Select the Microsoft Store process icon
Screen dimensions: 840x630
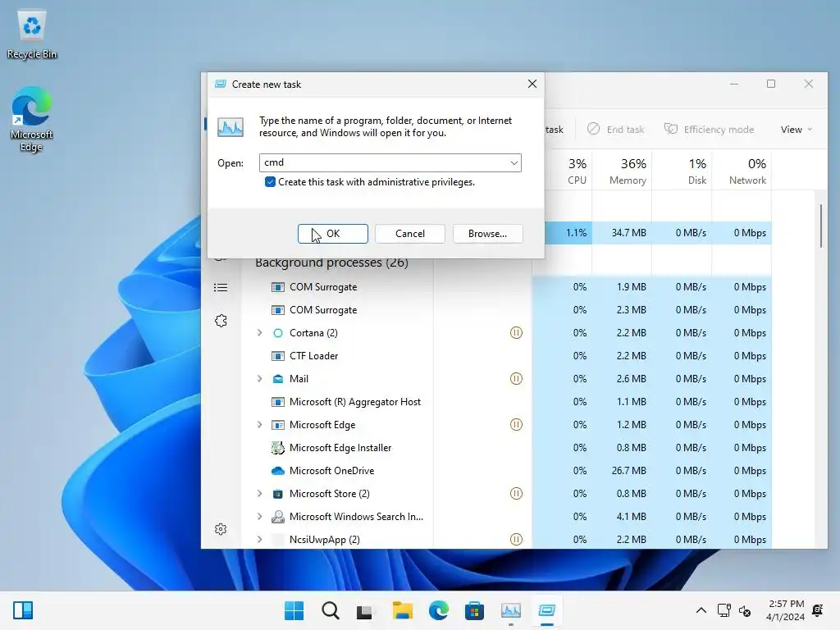point(277,494)
